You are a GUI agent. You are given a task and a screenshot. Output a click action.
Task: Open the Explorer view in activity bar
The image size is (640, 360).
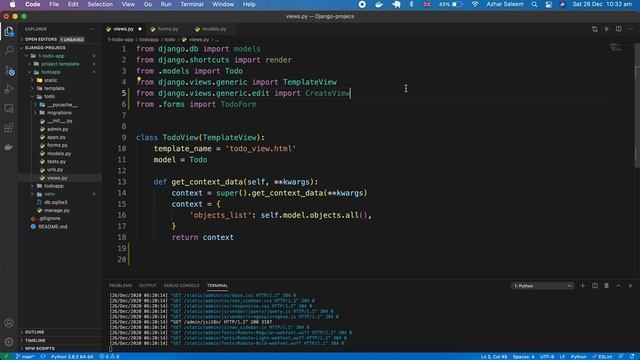click(x=9, y=31)
